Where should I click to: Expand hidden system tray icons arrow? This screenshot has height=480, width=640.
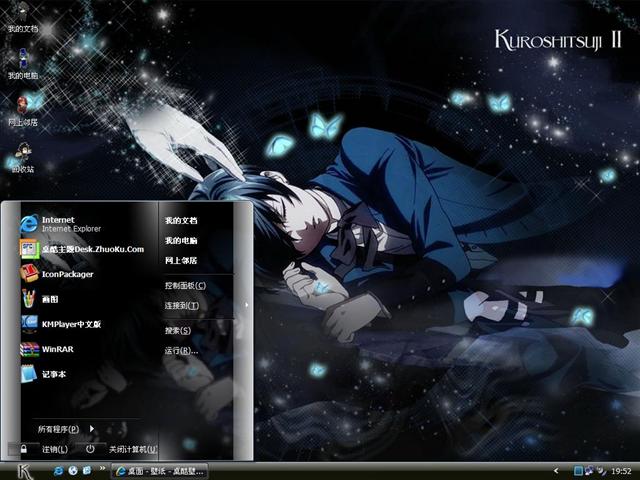tap(556, 471)
